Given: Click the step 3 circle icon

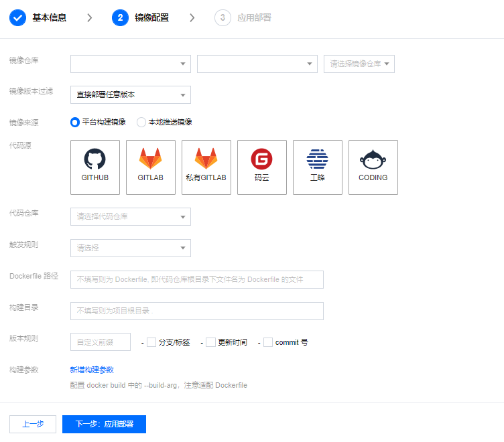Looking at the screenshot, I should [223, 17].
